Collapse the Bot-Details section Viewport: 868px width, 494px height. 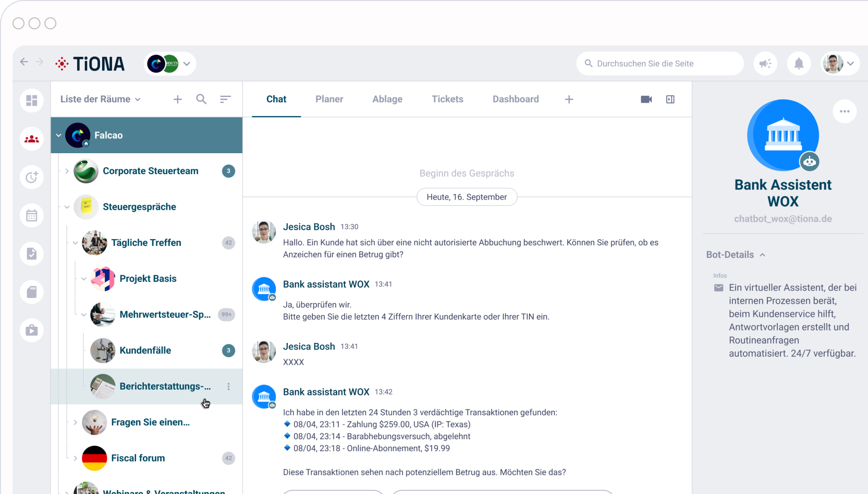click(762, 255)
